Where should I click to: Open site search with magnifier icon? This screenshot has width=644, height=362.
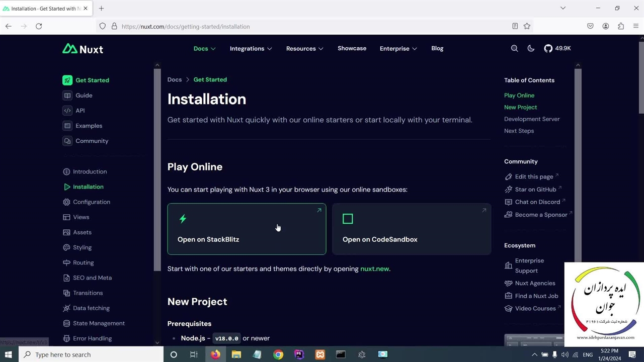[514, 48]
